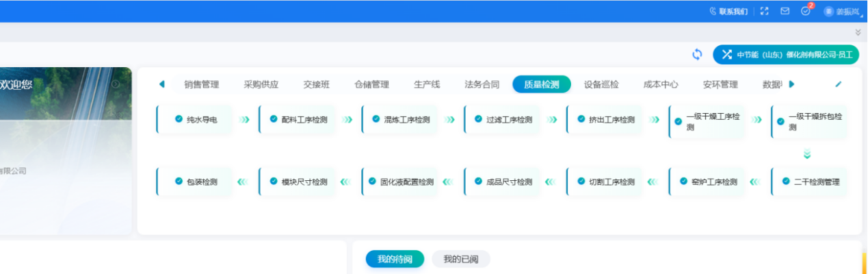This screenshot has height=274, width=868.
Task: Click the fullscreen toggle icon
Action: [765, 11]
